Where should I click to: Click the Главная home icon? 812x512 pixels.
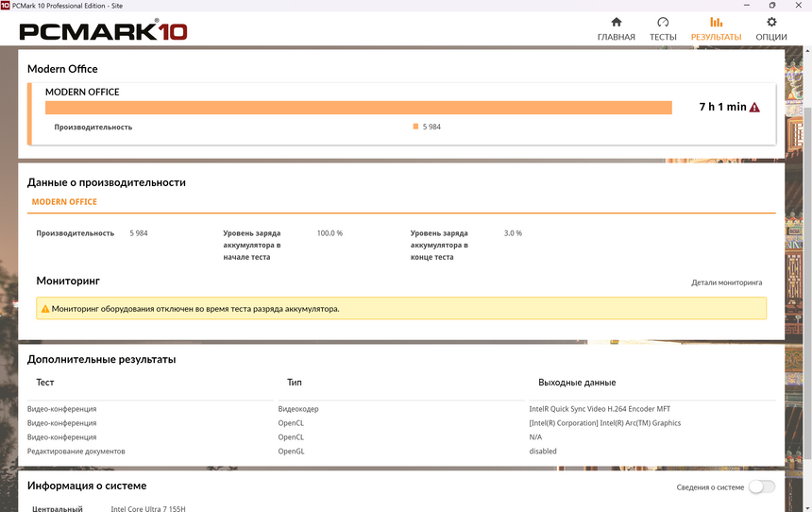617,22
